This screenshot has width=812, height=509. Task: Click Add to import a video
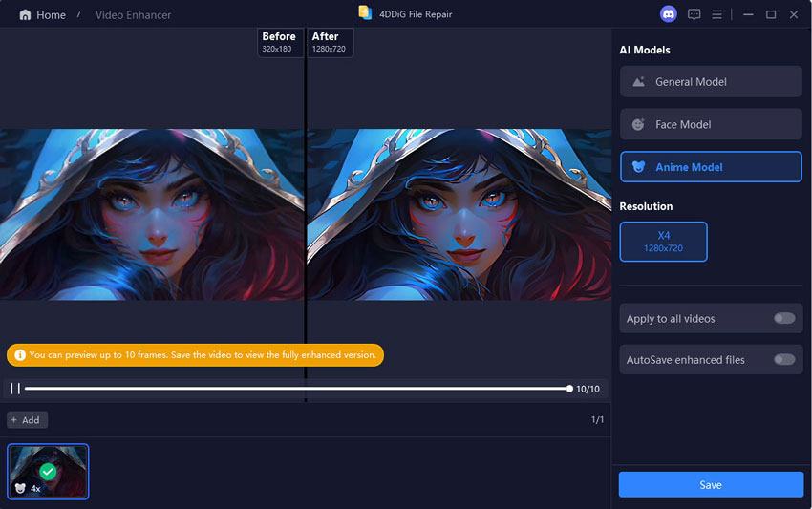click(x=27, y=420)
